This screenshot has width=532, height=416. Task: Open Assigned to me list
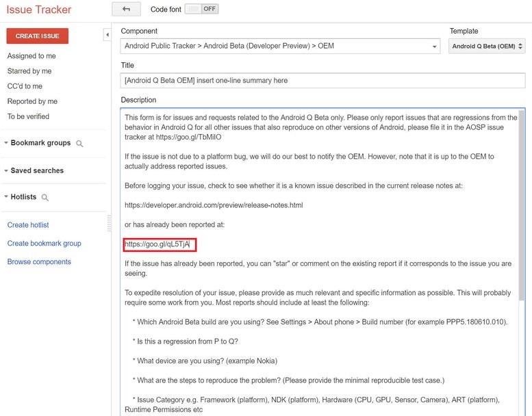tap(31, 56)
